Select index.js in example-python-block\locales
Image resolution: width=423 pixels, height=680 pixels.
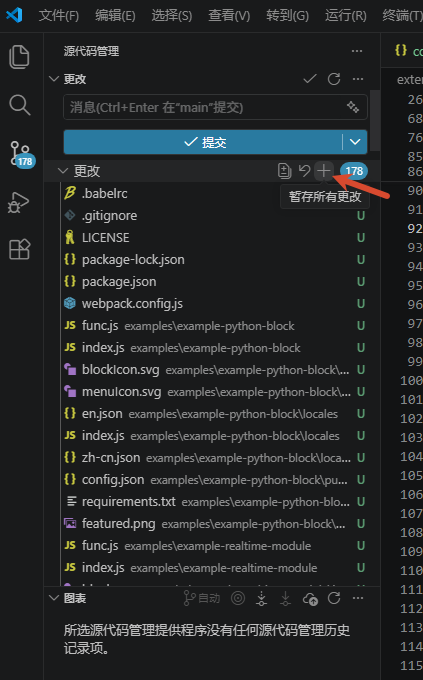pyautogui.click(x=213, y=436)
